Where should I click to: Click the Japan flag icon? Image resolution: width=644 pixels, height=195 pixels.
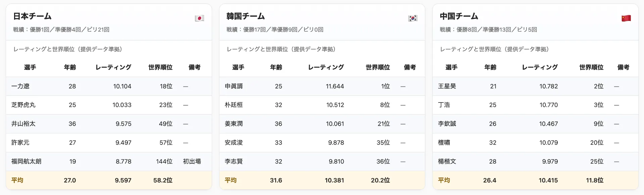click(x=199, y=18)
